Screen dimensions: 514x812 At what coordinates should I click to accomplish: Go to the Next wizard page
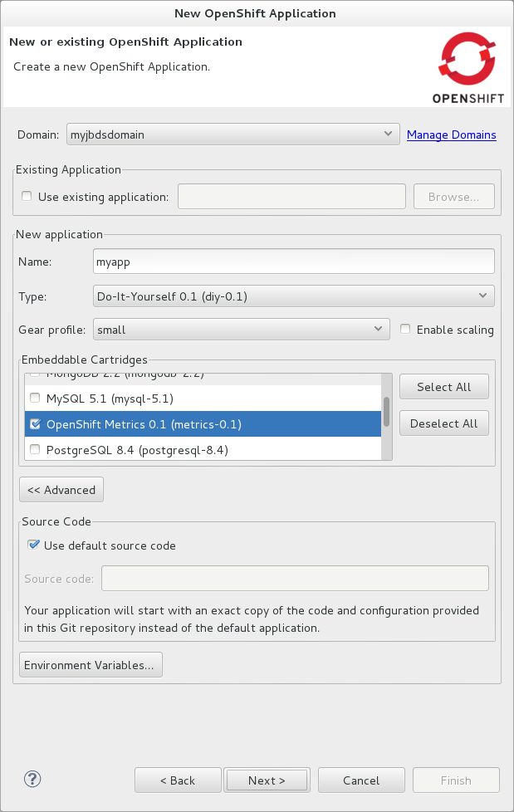pos(267,780)
